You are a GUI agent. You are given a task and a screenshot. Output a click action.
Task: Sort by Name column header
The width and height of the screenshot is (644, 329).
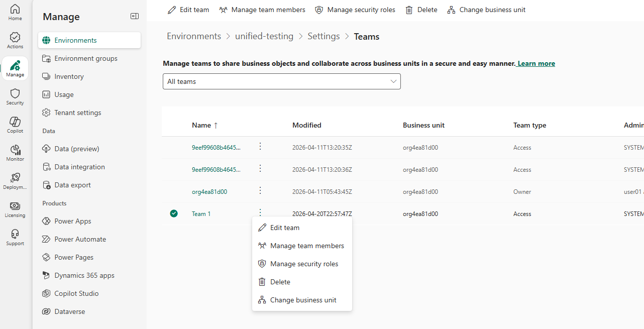click(205, 125)
